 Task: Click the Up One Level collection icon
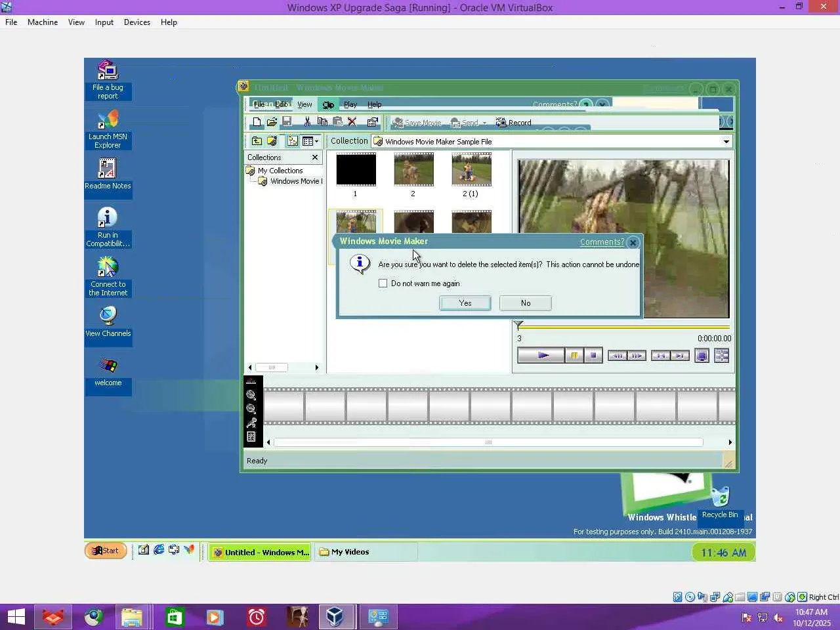pyautogui.click(x=257, y=141)
